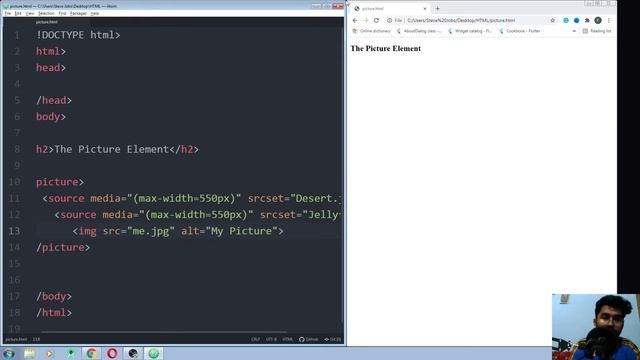Open the Online dictionary bookmark
Viewport: 640px width, 360px height.
tap(371, 31)
